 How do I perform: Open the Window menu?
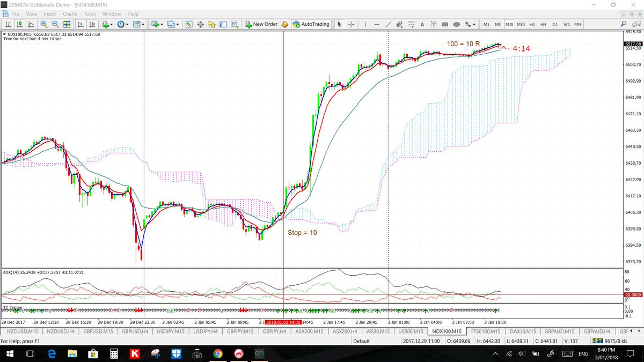[x=112, y=14]
